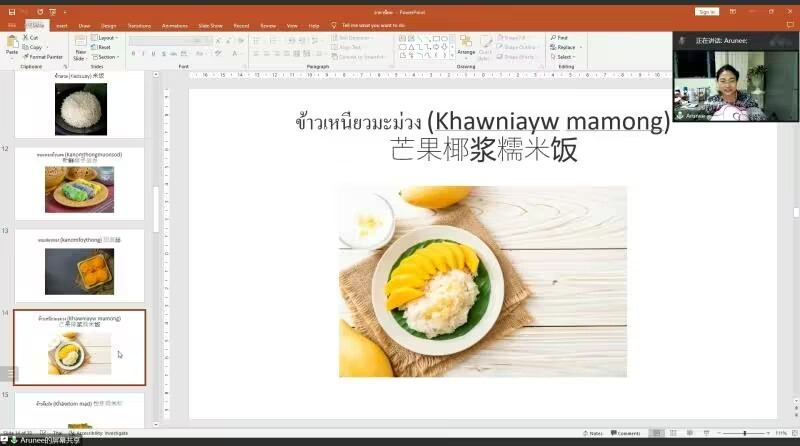
Task: Toggle the Comments pane
Action: point(627,433)
